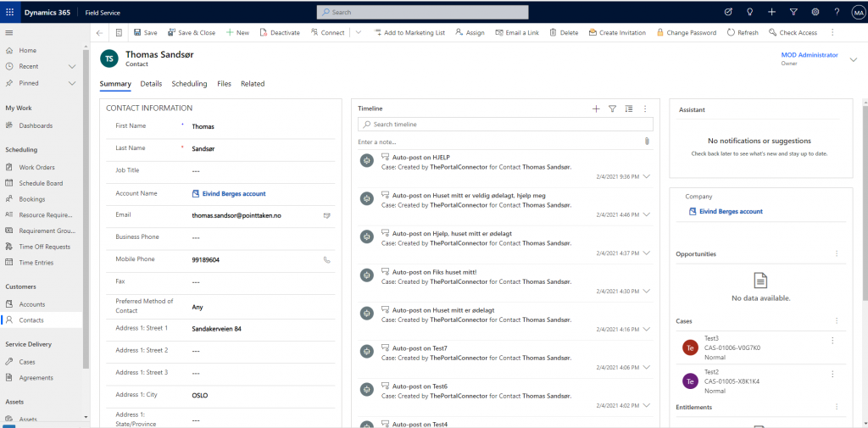Click Check Access
This screenshot has height=428, width=868.
(793, 33)
